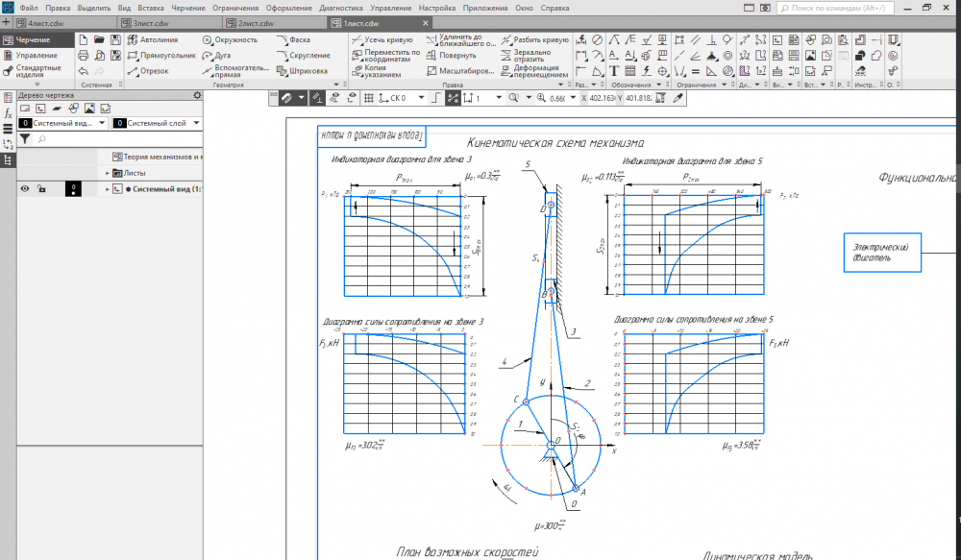Open the Системный слой layer dropdown
961x560 pixels.
(x=195, y=123)
